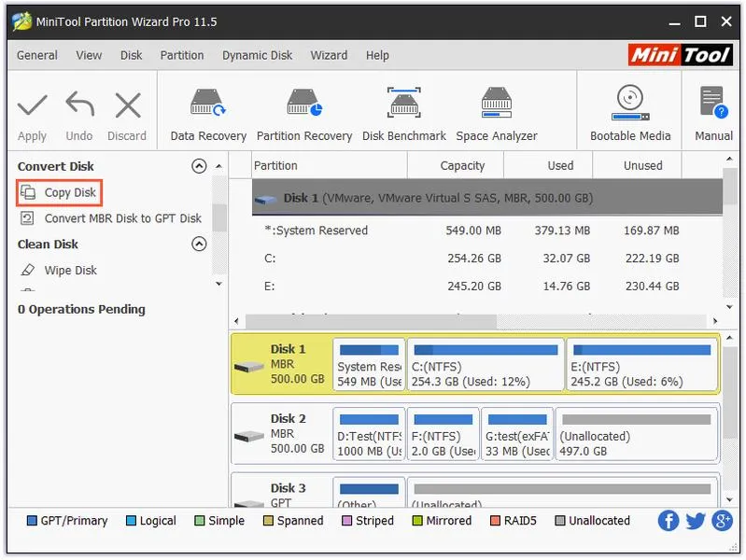This screenshot has height=560, width=746.
Task: Choose Convert MBR Disk to GPT Disk
Action: coord(111,218)
